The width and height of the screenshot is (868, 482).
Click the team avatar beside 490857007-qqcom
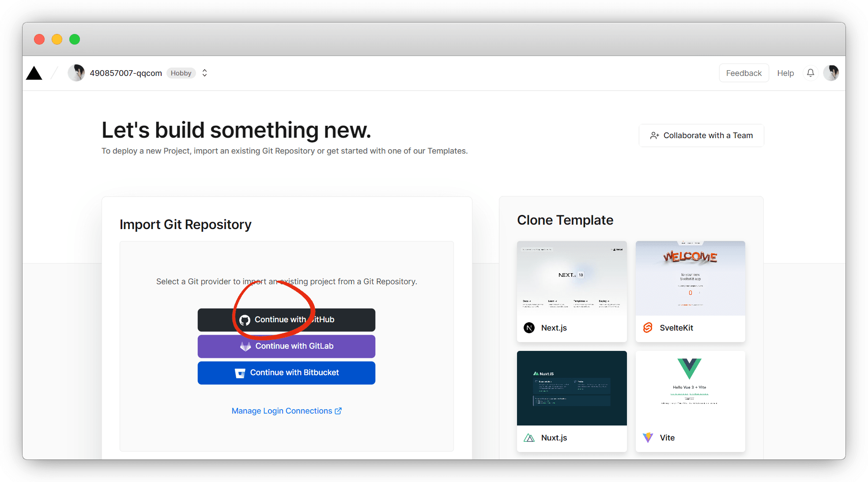coord(76,73)
